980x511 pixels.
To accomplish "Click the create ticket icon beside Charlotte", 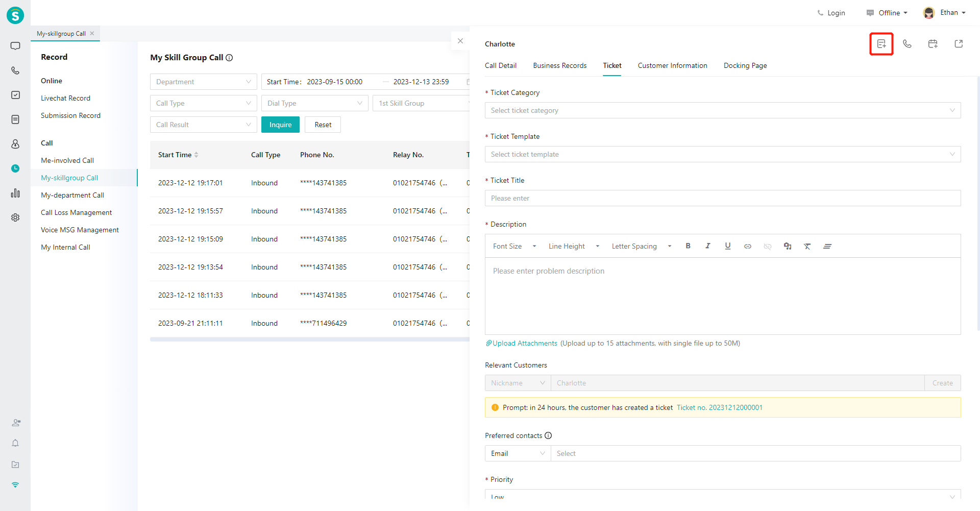I will [x=881, y=44].
